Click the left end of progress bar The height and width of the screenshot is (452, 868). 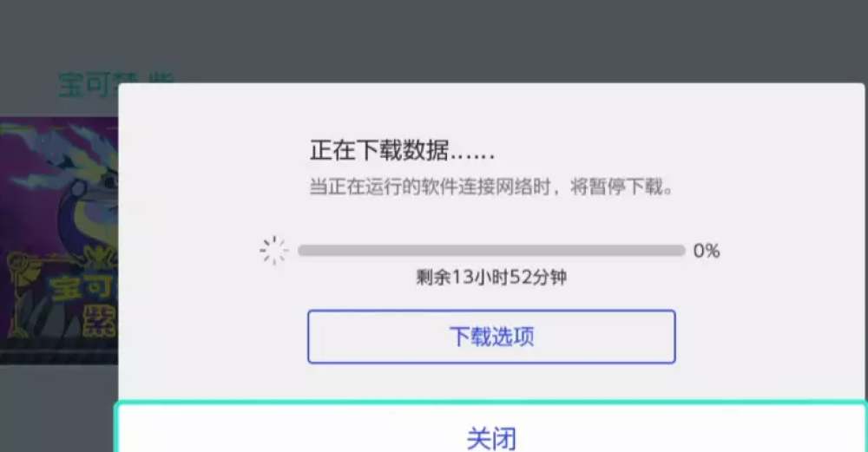[303, 251]
